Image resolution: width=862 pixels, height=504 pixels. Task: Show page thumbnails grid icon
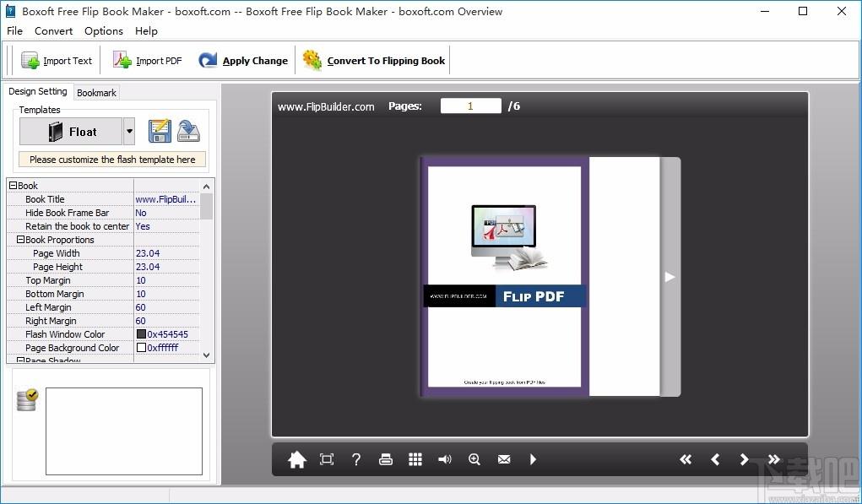coord(415,459)
